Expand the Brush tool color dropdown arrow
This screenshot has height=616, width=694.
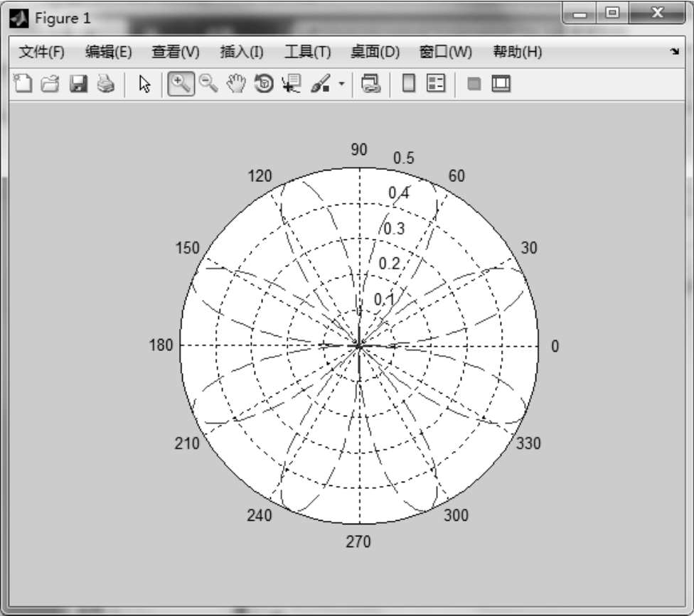click(x=341, y=84)
